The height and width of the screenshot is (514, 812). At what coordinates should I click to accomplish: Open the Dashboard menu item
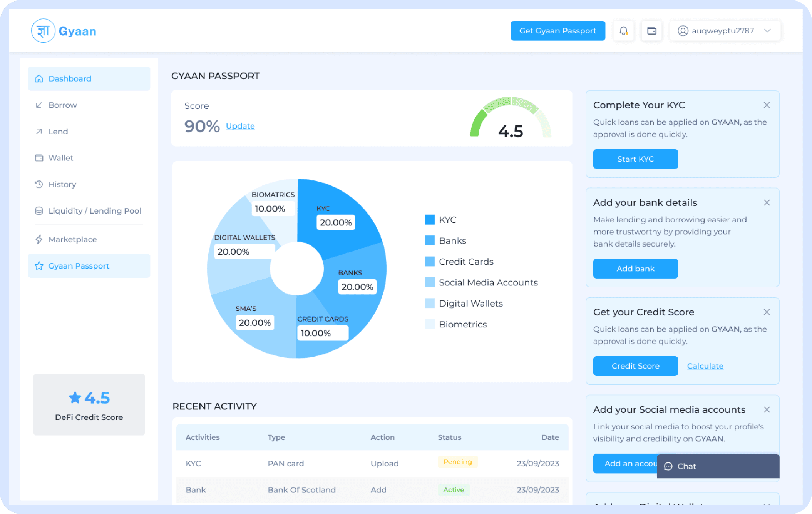tap(89, 78)
